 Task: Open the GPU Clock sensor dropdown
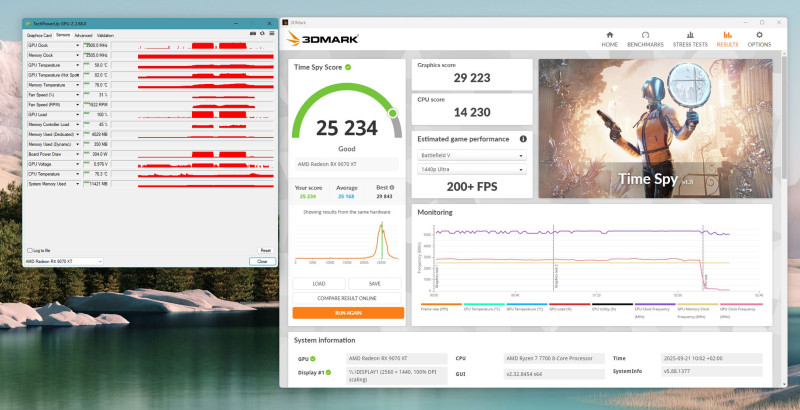point(78,45)
